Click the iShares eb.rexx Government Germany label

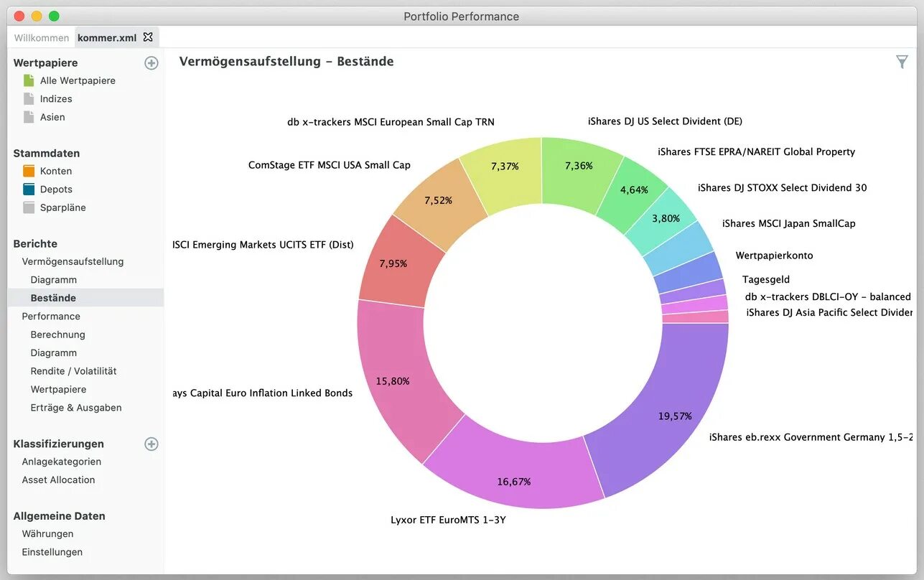(811, 437)
